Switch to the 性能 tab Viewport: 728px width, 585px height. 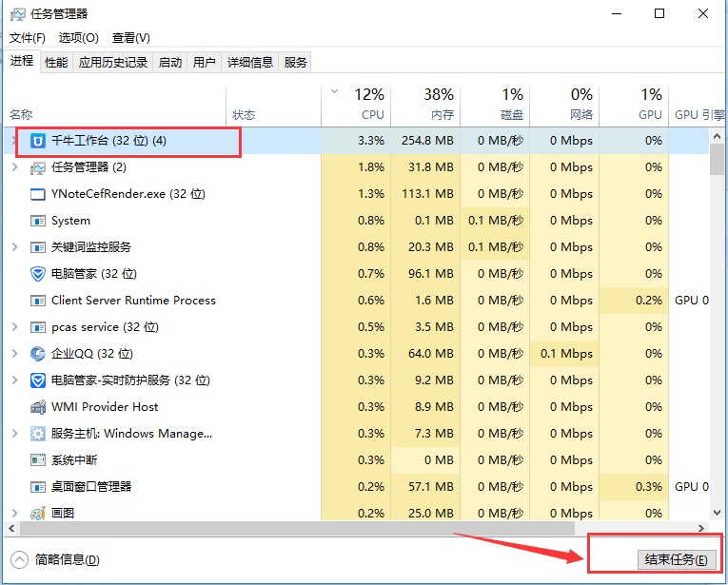click(56, 63)
